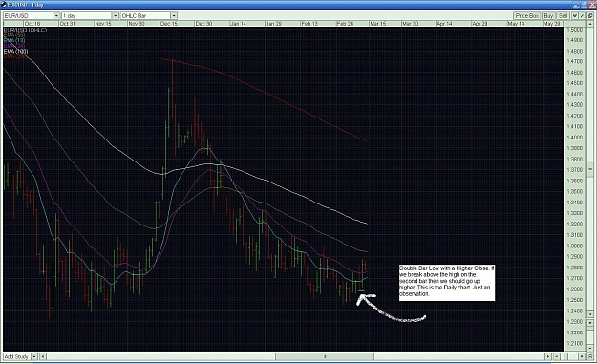Click the bottom zoom-out minus button
Screen dimensions: 597x364
click(x=557, y=356)
